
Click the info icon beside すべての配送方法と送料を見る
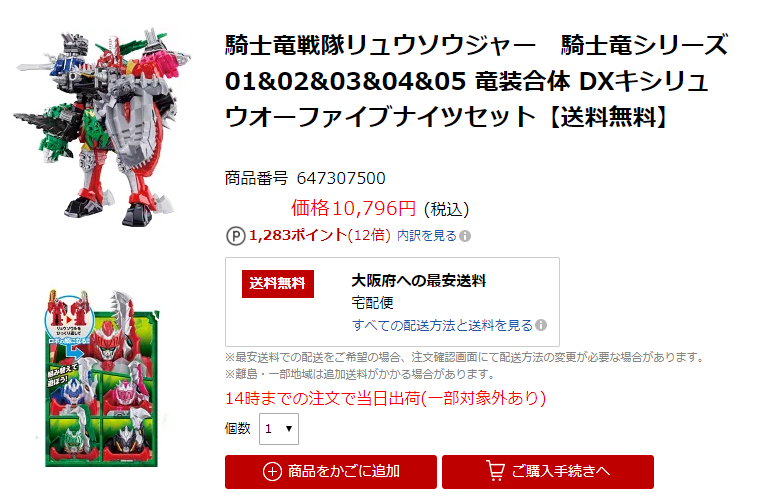tap(541, 325)
